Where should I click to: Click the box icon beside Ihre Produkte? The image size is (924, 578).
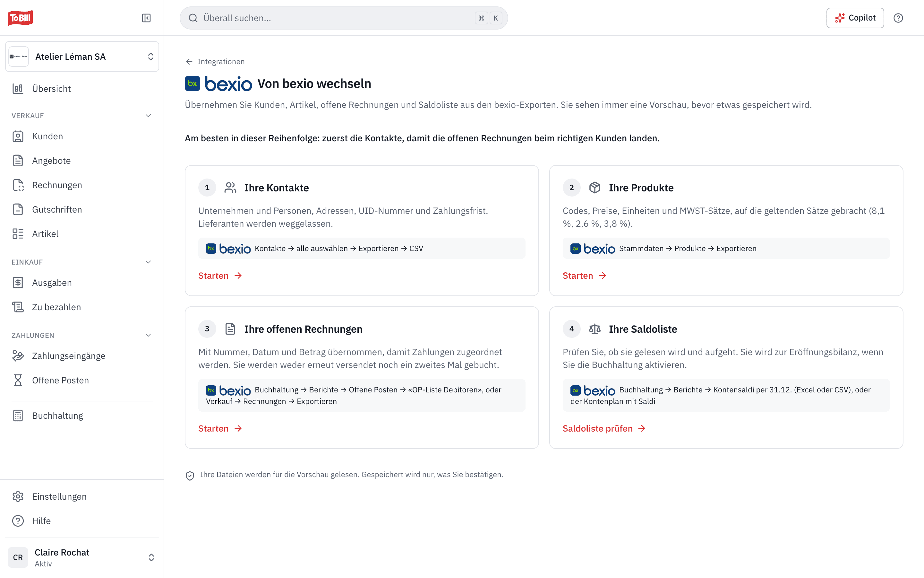595,188
